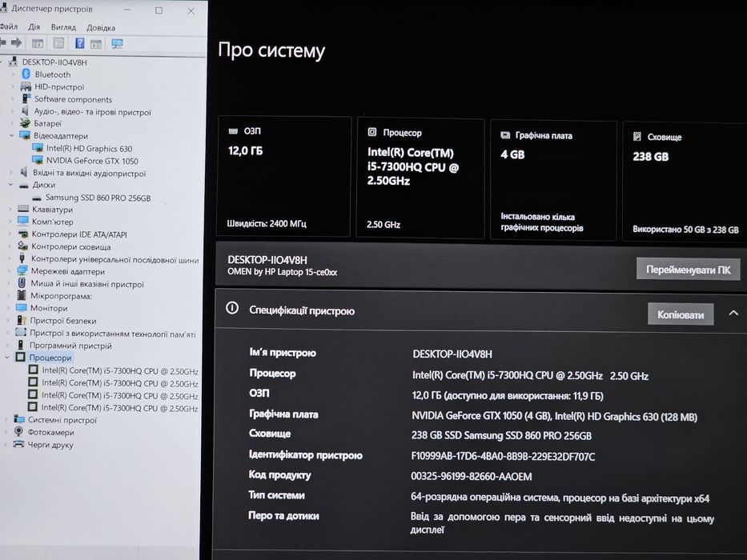This screenshot has height=560, width=747.
Task: Click the ОЗП memory card icon
Action: [233, 131]
